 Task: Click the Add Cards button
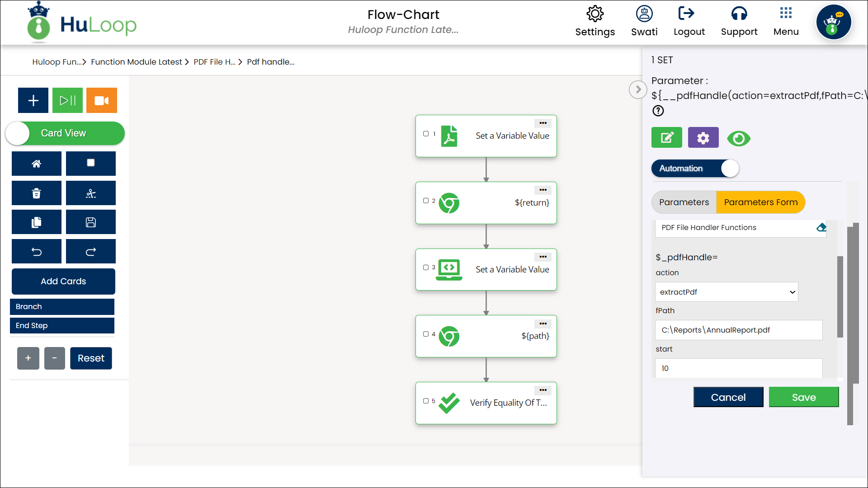[63, 282]
